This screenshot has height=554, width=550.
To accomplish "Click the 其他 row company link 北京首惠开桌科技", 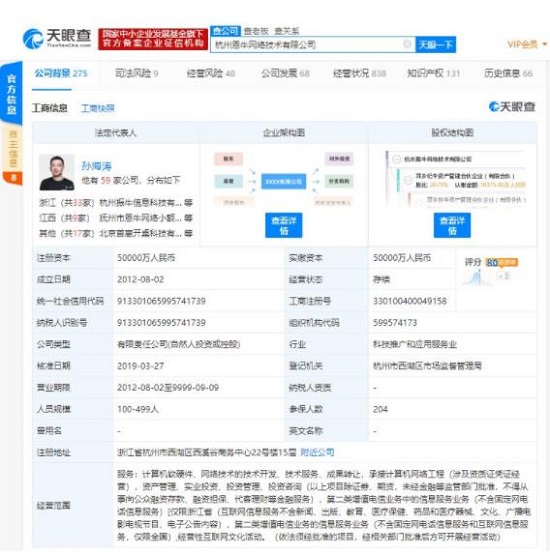I will 140,234.
